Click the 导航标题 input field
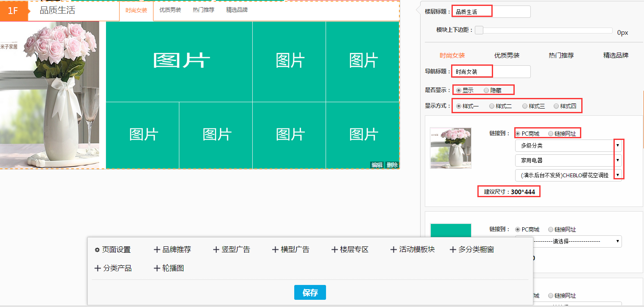 click(x=491, y=72)
